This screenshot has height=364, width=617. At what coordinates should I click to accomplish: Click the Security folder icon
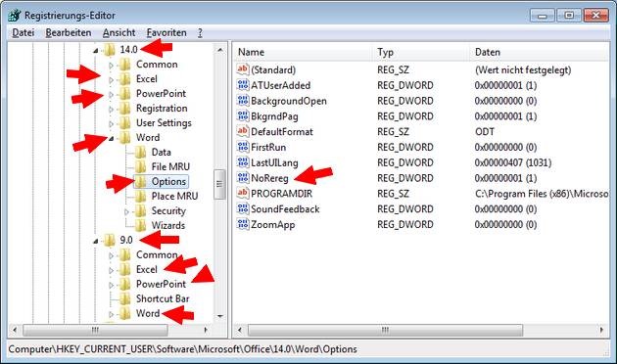pos(140,210)
